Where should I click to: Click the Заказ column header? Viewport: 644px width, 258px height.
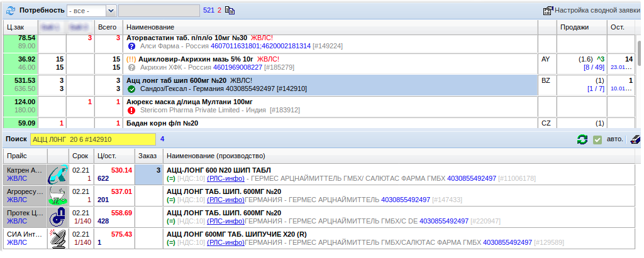(148, 156)
